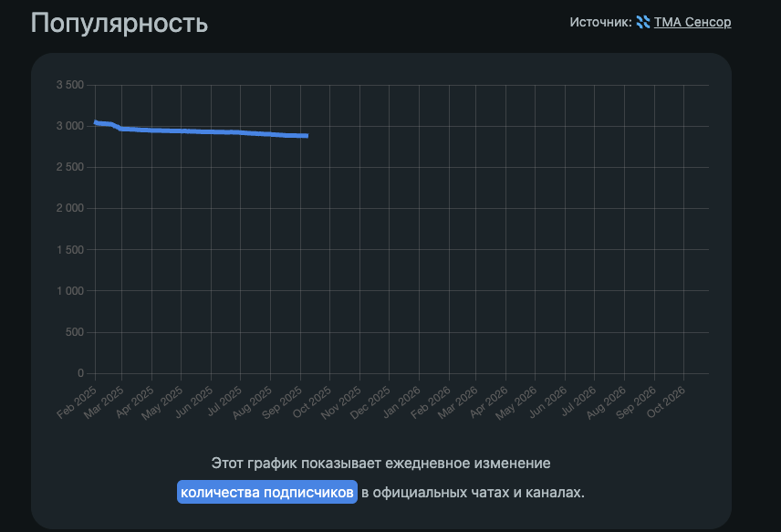Click the "Jan 2026" x-axis label
The width and height of the screenshot is (781, 532).
[401, 402]
